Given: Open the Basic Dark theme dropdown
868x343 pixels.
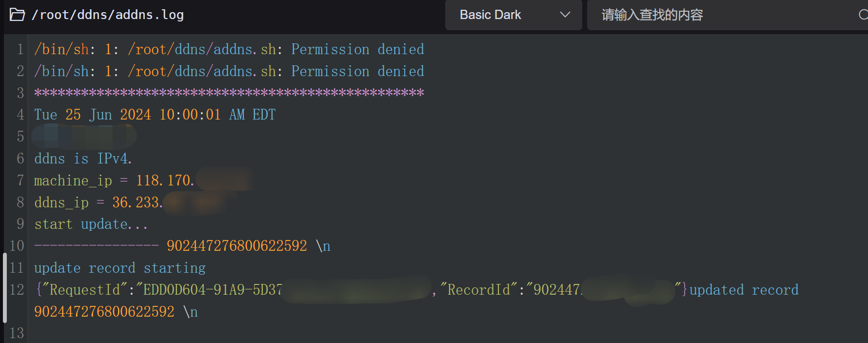Looking at the screenshot, I should point(513,15).
